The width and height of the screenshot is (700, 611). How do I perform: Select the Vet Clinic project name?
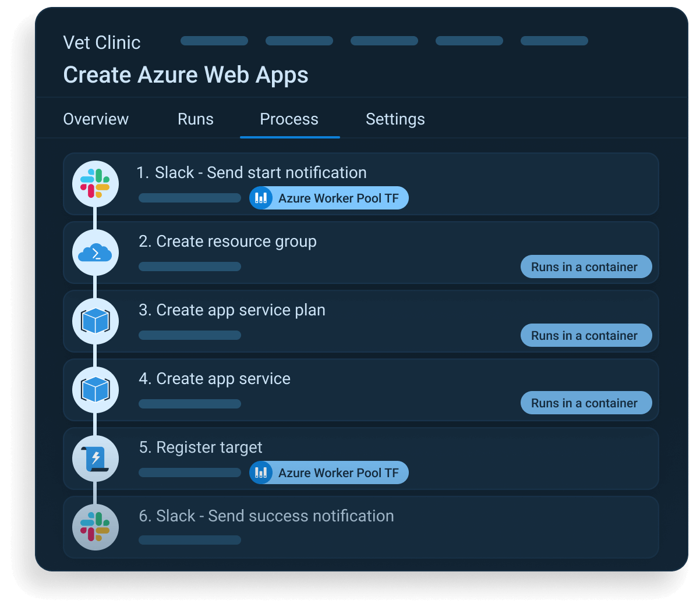click(x=101, y=42)
